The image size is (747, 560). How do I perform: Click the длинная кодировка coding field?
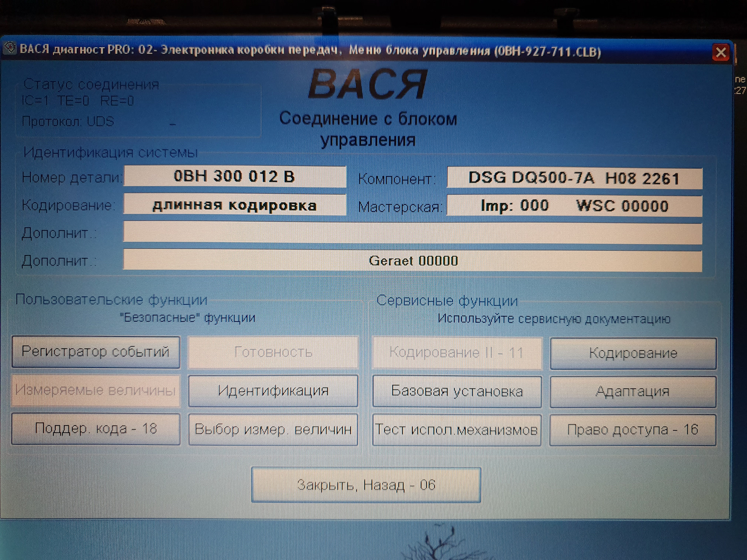(x=235, y=205)
